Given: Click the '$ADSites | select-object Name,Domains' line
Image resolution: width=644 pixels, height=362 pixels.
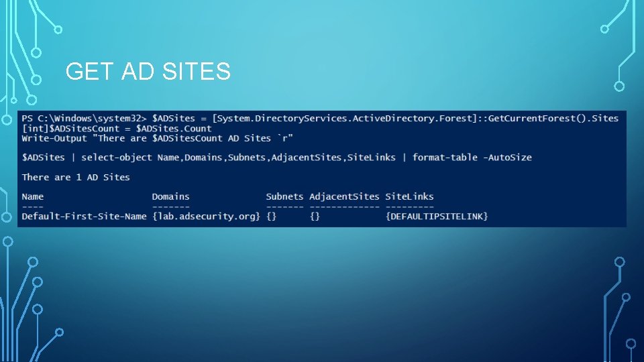Looking at the screenshot, I should [277, 158].
